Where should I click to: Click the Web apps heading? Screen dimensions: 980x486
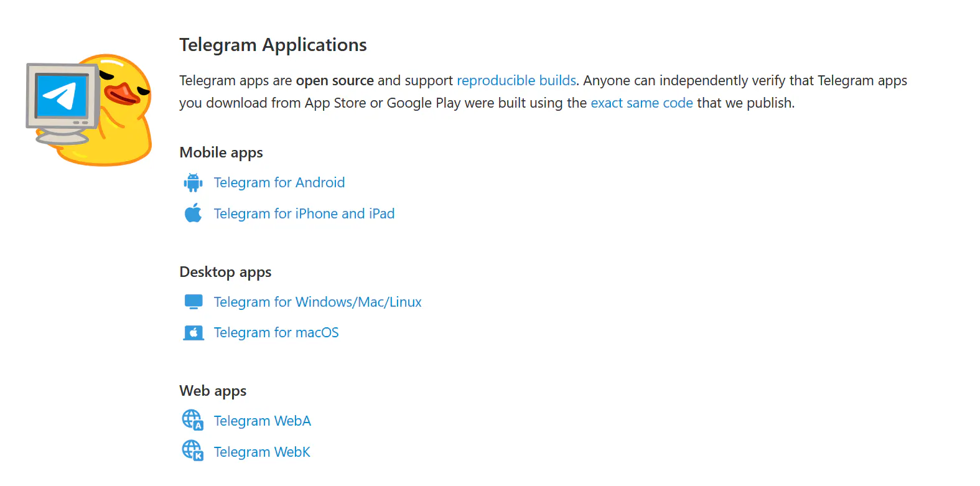(x=213, y=391)
